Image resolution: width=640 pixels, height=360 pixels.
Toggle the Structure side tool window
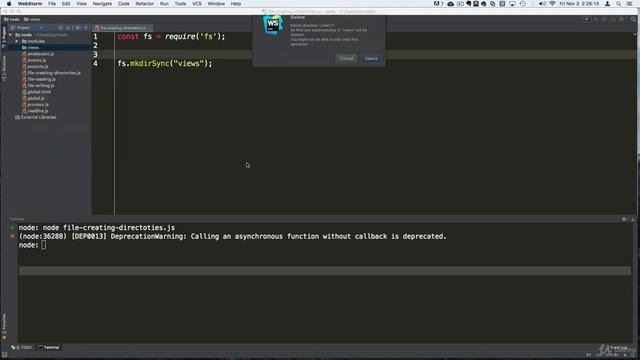point(4,69)
